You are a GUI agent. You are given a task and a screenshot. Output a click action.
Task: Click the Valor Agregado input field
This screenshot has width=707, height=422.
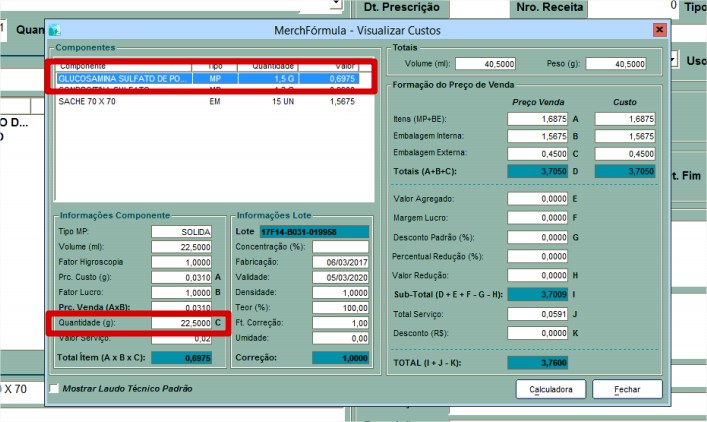tap(538, 198)
